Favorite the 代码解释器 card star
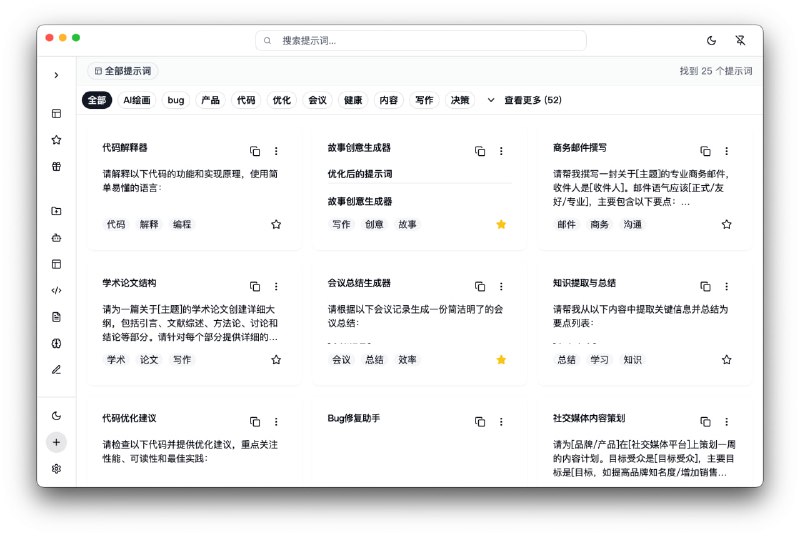This screenshot has height=536, width=800. point(276,224)
